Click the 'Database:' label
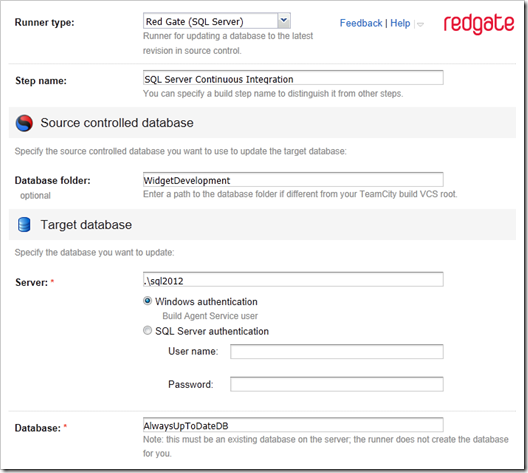 [x=38, y=428]
